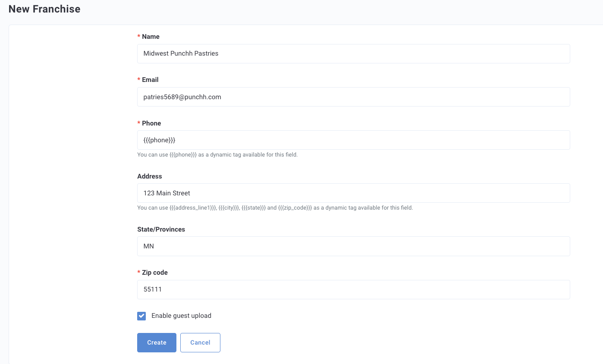Click the Enable guest upload label

coord(182,316)
